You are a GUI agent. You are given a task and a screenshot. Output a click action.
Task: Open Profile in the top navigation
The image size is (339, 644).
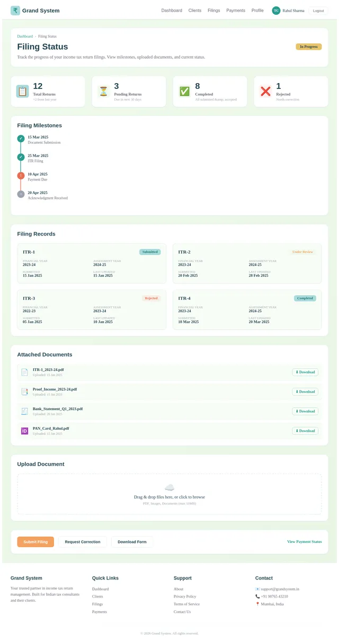(x=257, y=11)
